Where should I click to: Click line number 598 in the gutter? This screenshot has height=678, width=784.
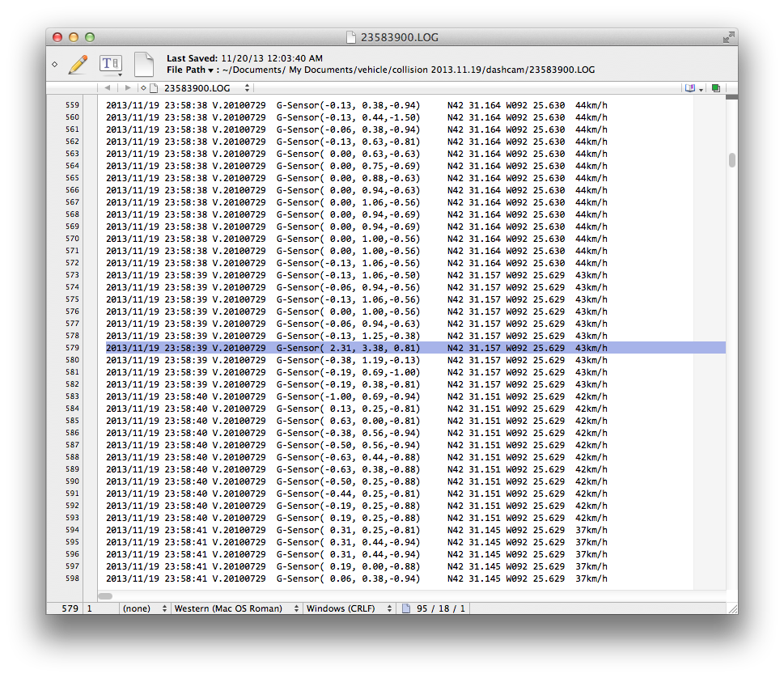(x=72, y=578)
